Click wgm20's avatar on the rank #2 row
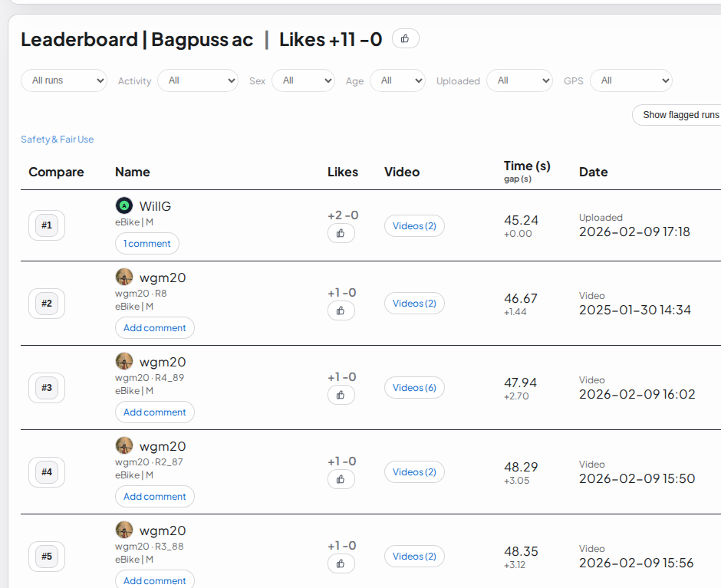 click(124, 277)
